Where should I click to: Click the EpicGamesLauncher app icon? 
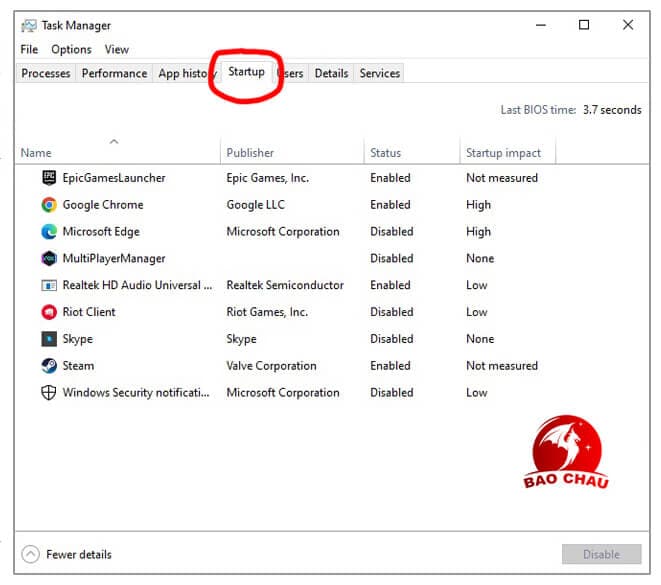click(x=49, y=178)
